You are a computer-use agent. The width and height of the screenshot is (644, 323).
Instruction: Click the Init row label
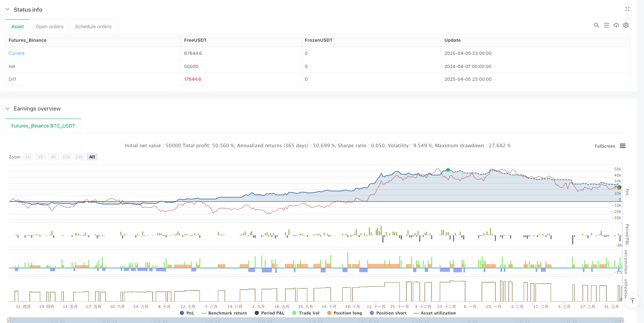(x=12, y=66)
